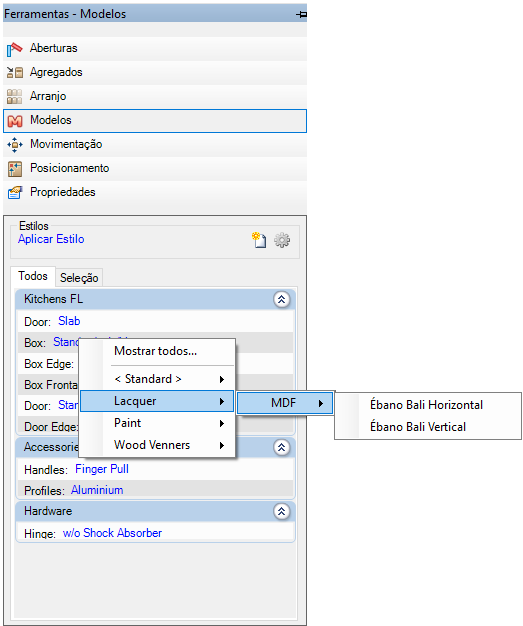Select the Agregados icon
Viewport: 523px width, 626px height.
pos(15,72)
